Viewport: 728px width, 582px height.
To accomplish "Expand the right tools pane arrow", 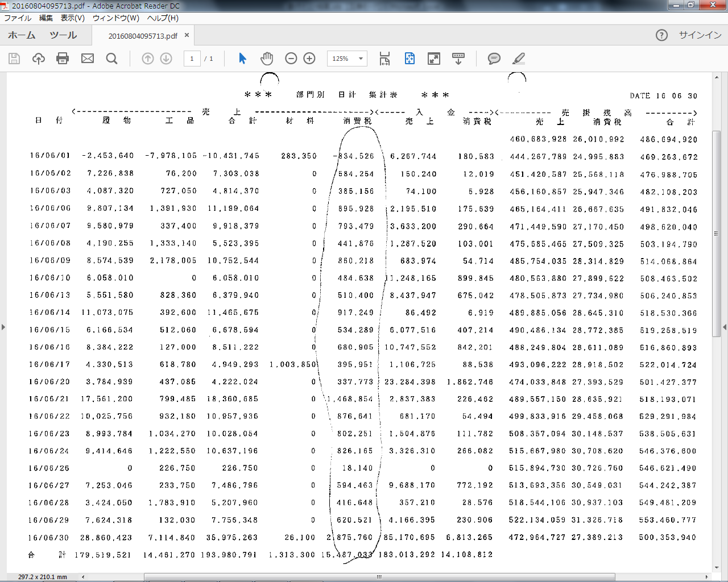I will pyautogui.click(x=724, y=327).
